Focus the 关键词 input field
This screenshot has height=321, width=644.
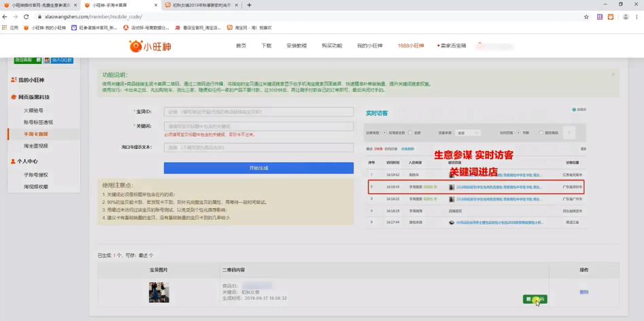(258, 126)
